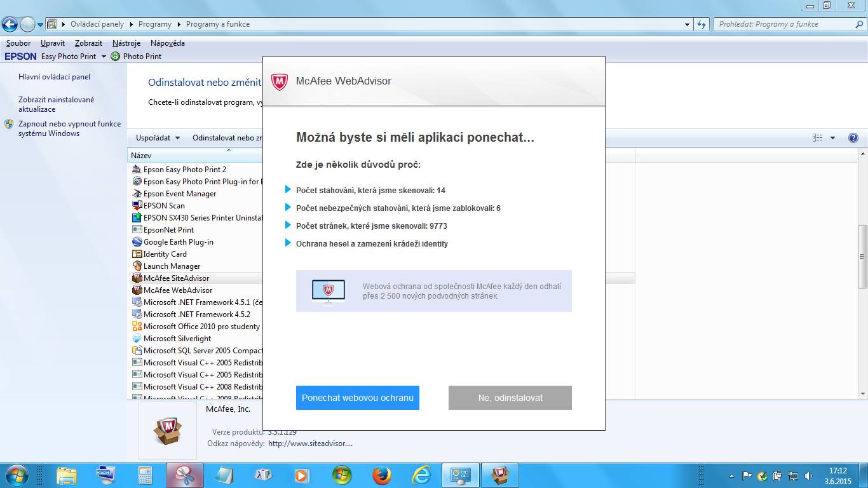This screenshot has width=868, height=488.
Task: Click Action Center flag tray icon
Action: (747, 476)
